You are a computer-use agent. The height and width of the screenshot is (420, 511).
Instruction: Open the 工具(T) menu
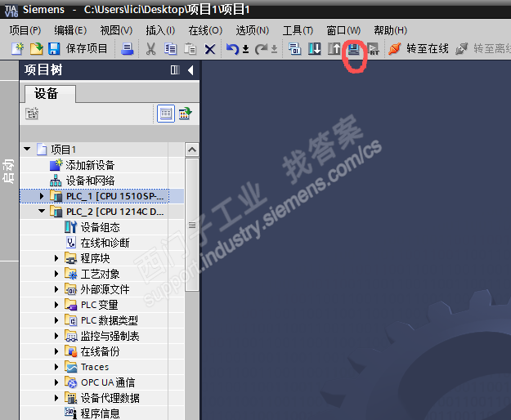(x=298, y=30)
